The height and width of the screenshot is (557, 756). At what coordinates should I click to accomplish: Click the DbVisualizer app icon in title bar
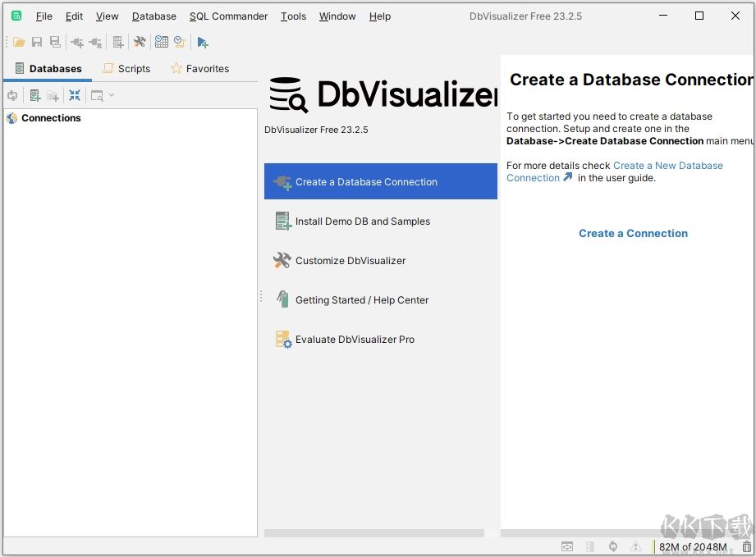point(16,16)
